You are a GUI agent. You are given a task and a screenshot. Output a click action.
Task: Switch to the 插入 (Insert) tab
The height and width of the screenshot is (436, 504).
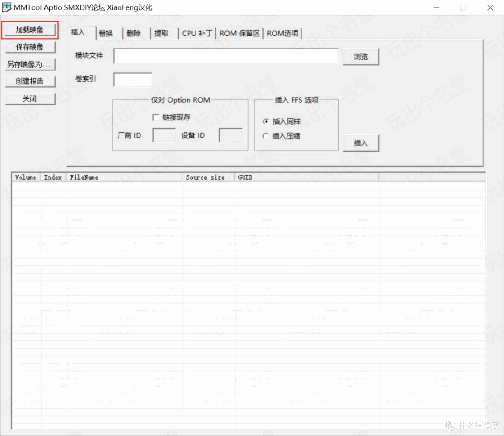78,33
